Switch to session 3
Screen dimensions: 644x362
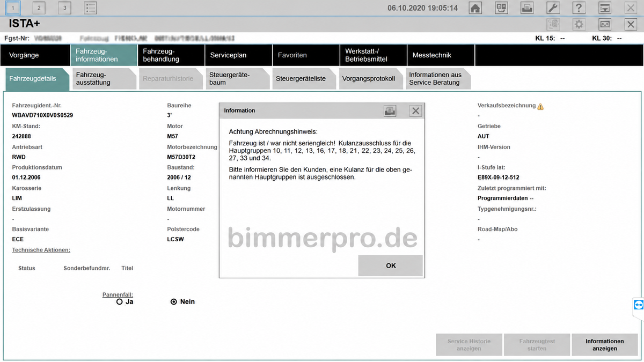pyautogui.click(x=65, y=8)
